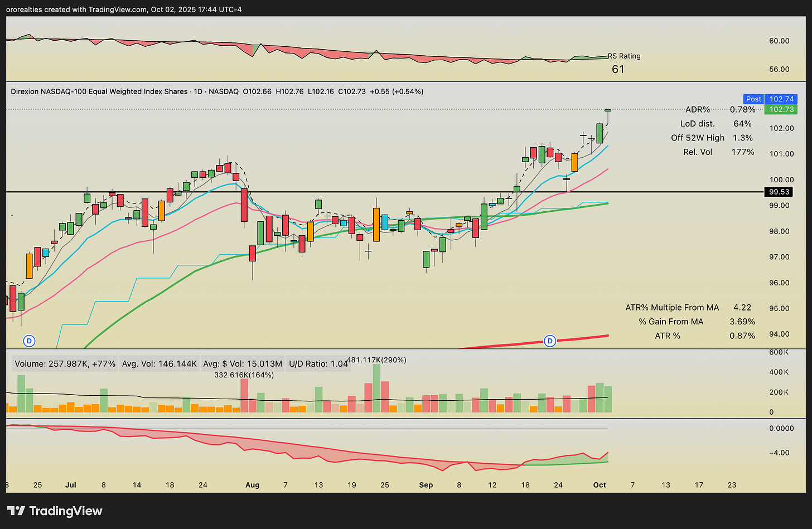Click the green last price label 102.73
Viewport: 812px width, 529px height.
pyautogui.click(x=782, y=109)
